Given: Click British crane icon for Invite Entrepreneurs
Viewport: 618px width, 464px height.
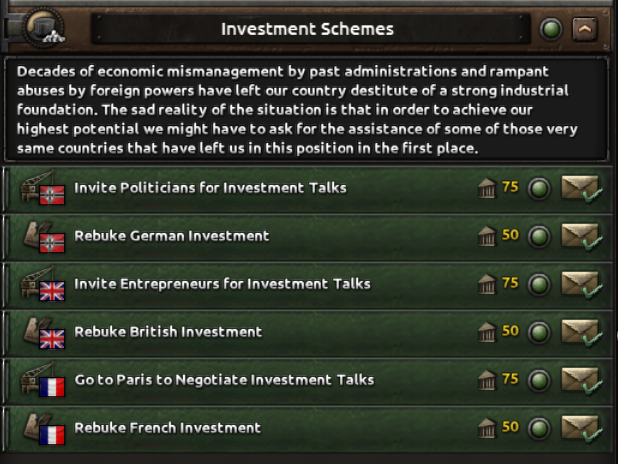Looking at the screenshot, I should pyautogui.click(x=43, y=285).
